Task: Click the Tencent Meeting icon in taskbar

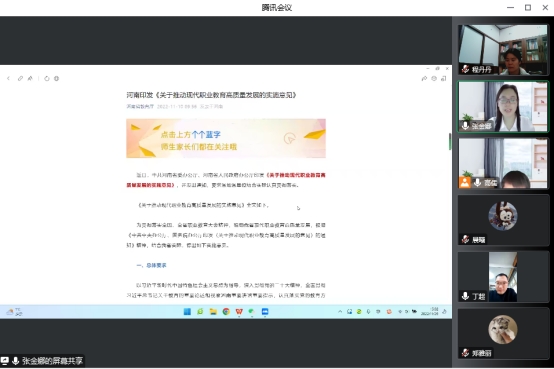Action: pos(265,311)
